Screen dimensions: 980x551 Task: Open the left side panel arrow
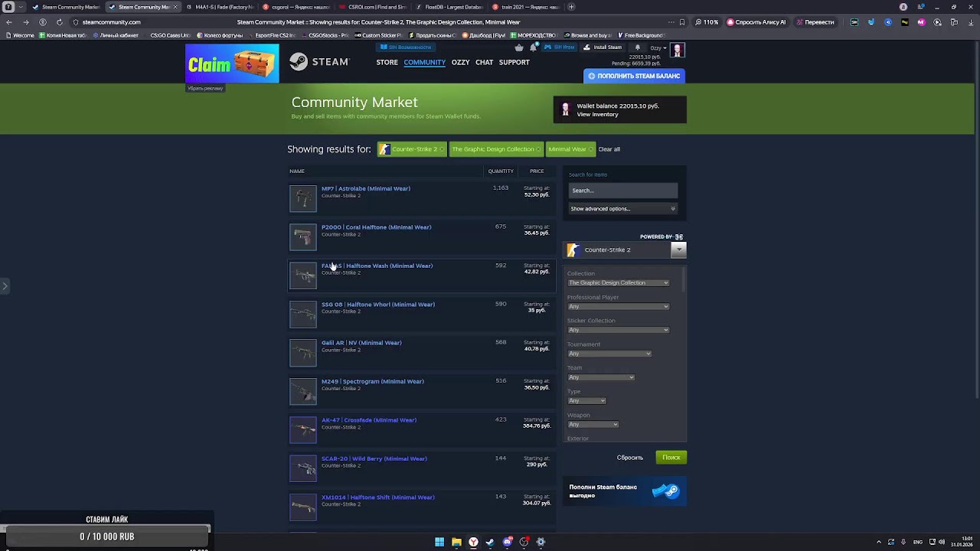[5, 286]
